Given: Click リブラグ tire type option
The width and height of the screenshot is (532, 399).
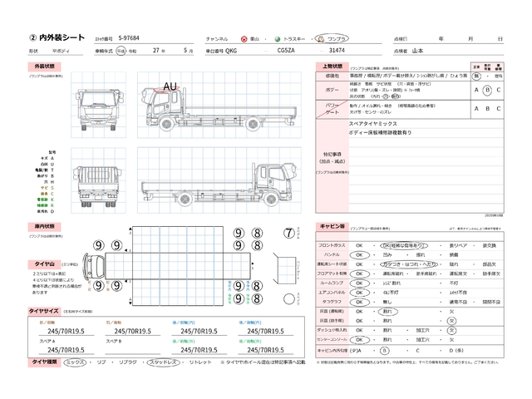Looking at the screenshot, I should point(128,362).
